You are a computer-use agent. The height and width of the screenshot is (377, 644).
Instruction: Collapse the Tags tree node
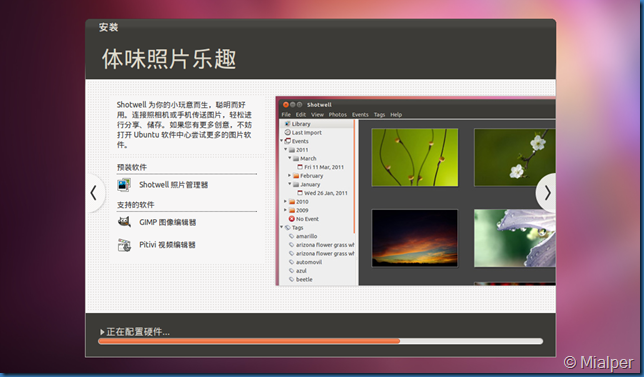click(x=282, y=227)
